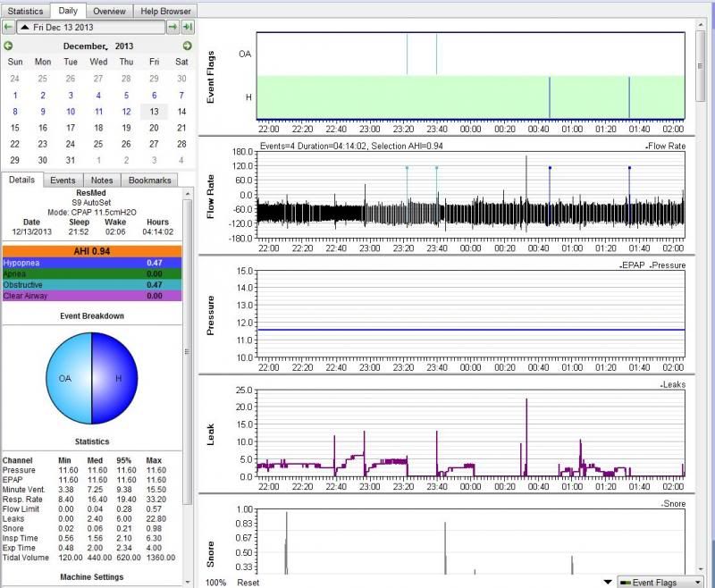Open the Bookmarks tab
Viewport: 715px width, 588px height.
[149, 180]
